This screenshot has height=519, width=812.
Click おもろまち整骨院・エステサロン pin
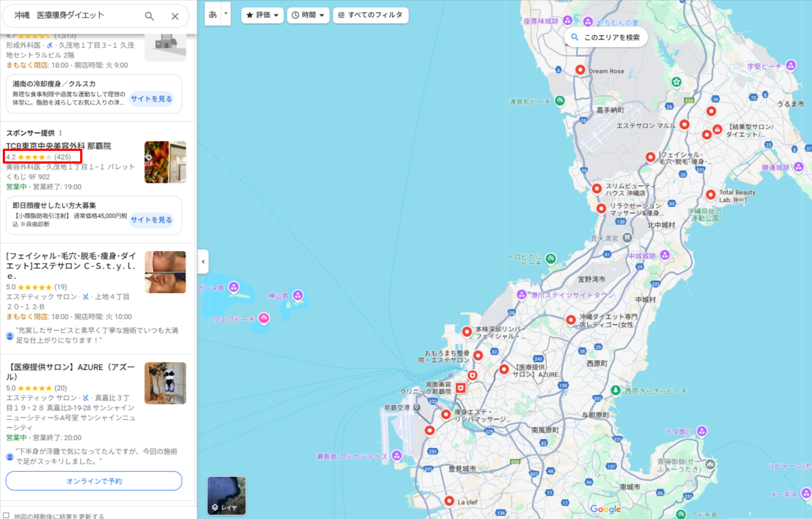(478, 355)
